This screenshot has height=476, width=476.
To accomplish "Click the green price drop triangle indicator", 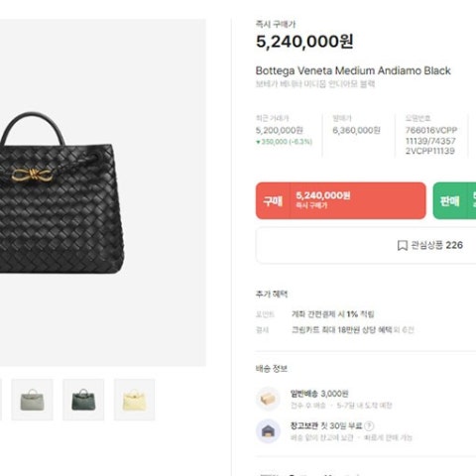I will click(x=258, y=142).
